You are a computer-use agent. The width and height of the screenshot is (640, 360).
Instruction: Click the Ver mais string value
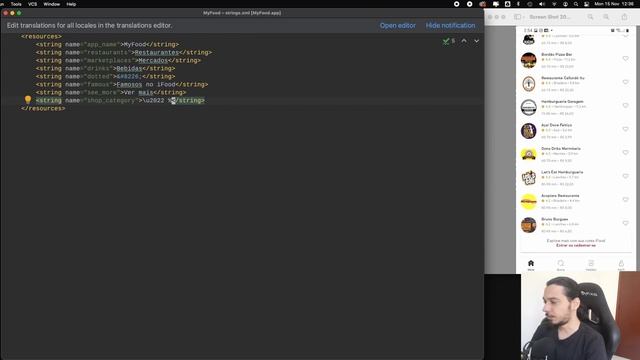pos(138,93)
